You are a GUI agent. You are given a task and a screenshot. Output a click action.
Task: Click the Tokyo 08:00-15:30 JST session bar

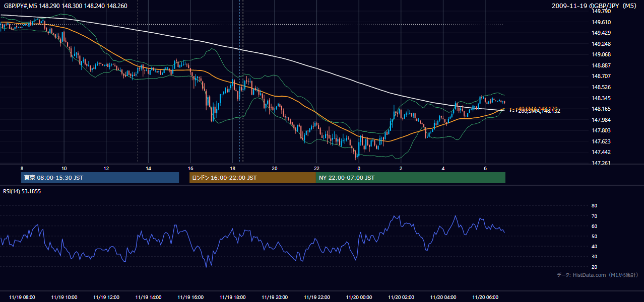tap(100, 178)
